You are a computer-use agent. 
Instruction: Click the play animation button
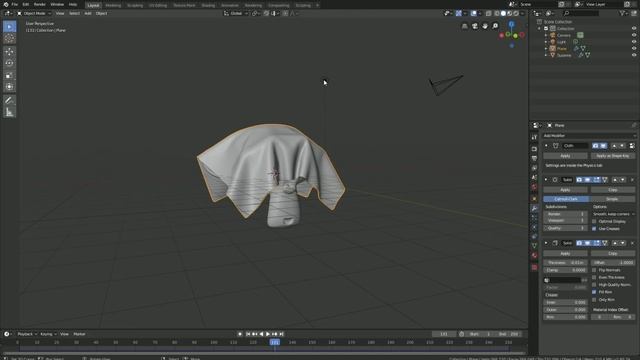tap(268, 334)
